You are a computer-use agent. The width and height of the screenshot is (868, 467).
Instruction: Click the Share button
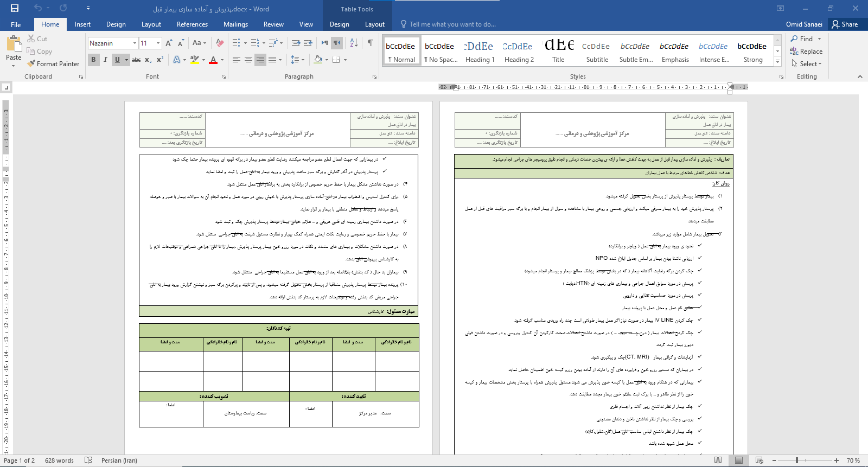pos(845,24)
